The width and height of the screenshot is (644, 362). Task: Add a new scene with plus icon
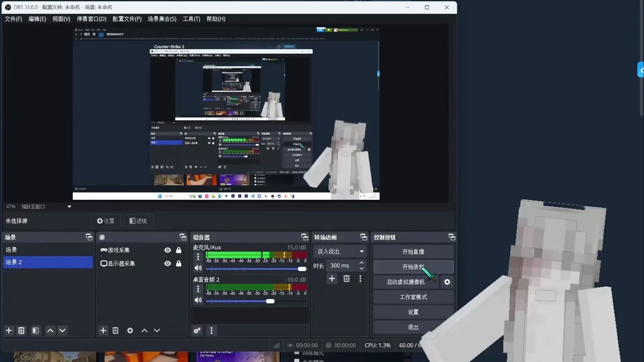[x=9, y=330]
